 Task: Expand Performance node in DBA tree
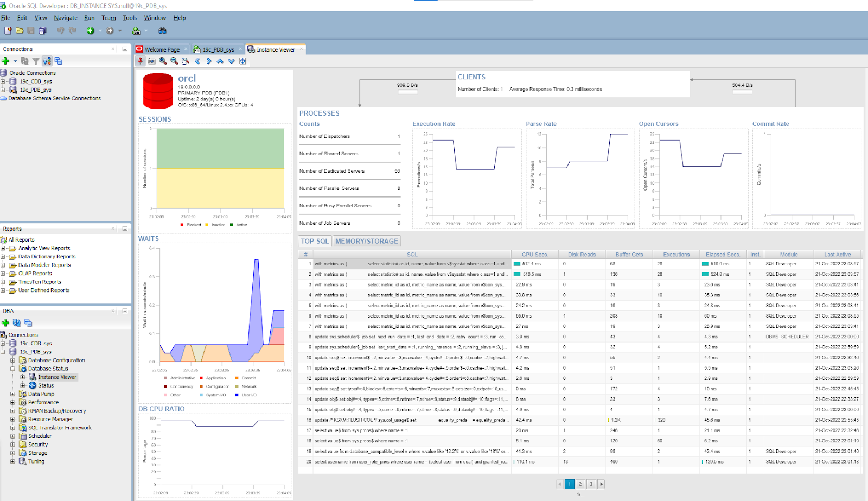[x=12, y=402]
